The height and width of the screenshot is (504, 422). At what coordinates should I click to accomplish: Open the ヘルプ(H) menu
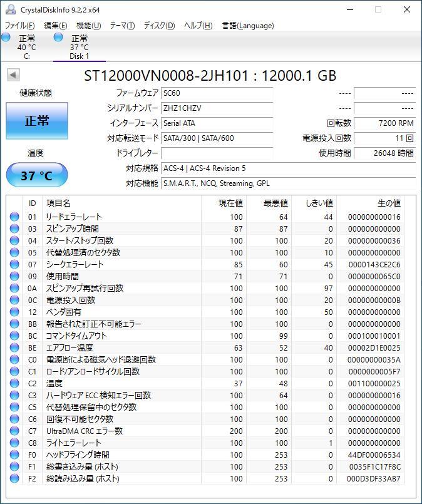tap(198, 26)
